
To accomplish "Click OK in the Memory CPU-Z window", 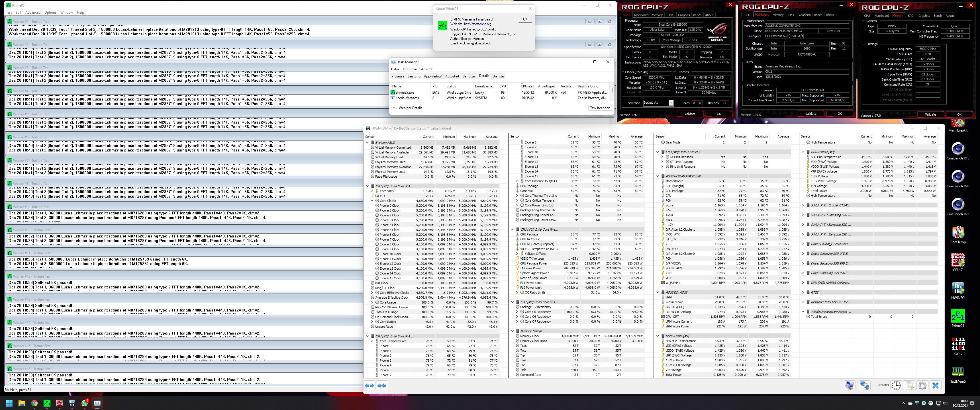I will tap(959, 114).
